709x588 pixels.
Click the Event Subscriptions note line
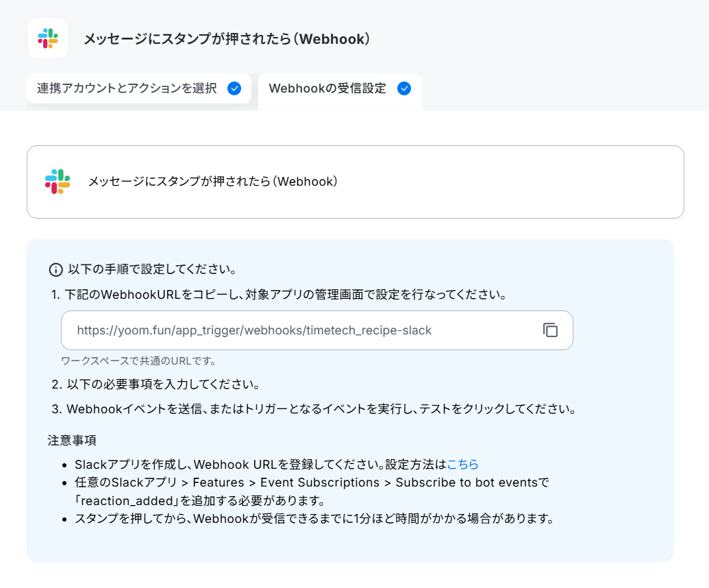coord(312,482)
